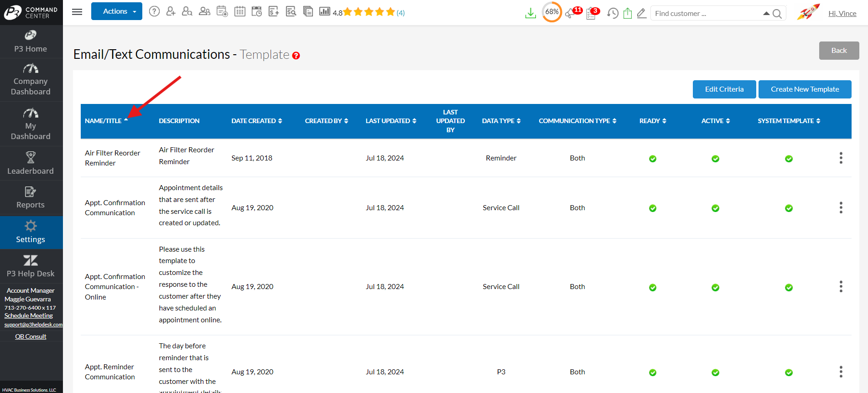Toggle Active checkmark for Appt. Confirmation Communication
868x393 pixels.
715,208
